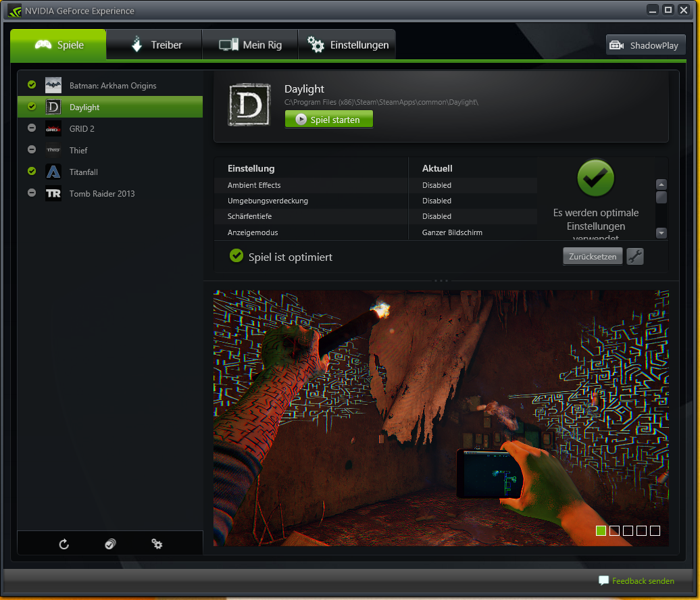Open the Mein Rig tab

click(x=250, y=45)
